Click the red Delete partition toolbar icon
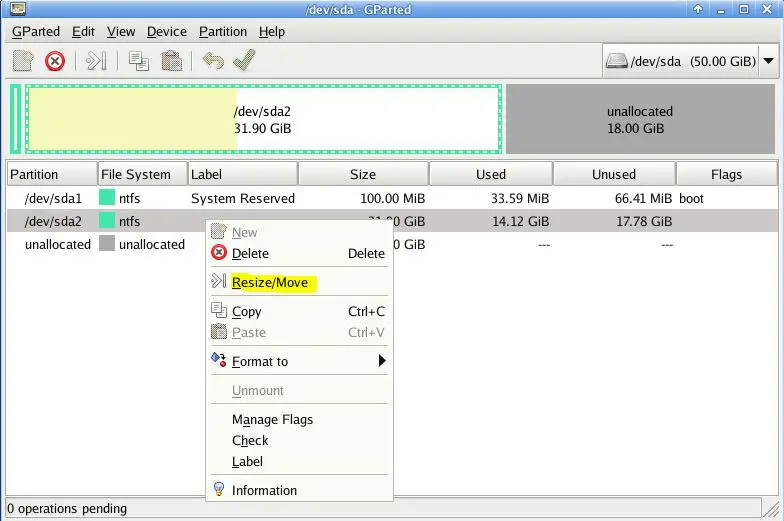784x521 pixels. pyautogui.click(x=54, y=61)
